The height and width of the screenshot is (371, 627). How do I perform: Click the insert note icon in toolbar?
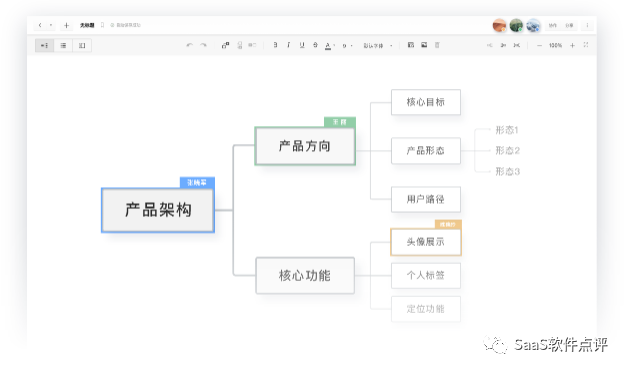point(411,45)
